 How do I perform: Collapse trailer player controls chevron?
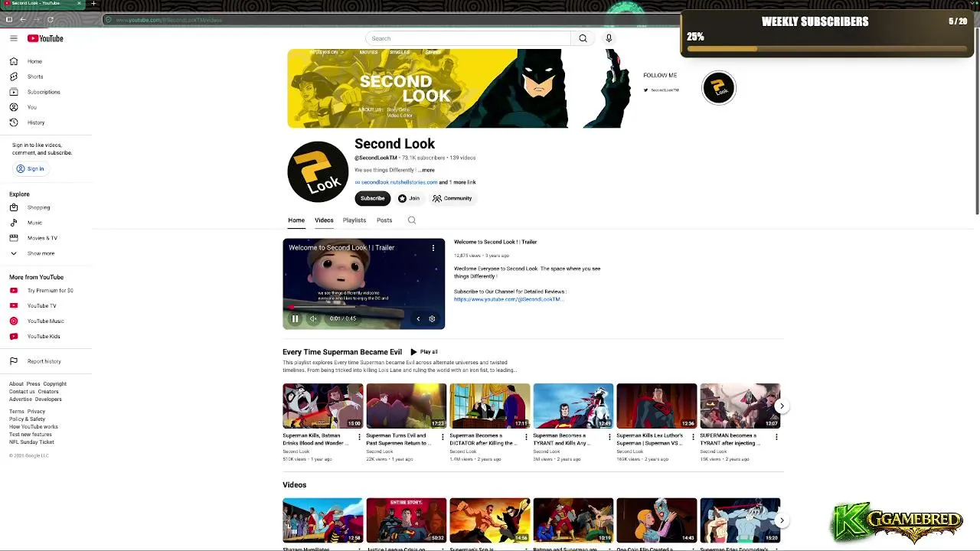[418, 318]
